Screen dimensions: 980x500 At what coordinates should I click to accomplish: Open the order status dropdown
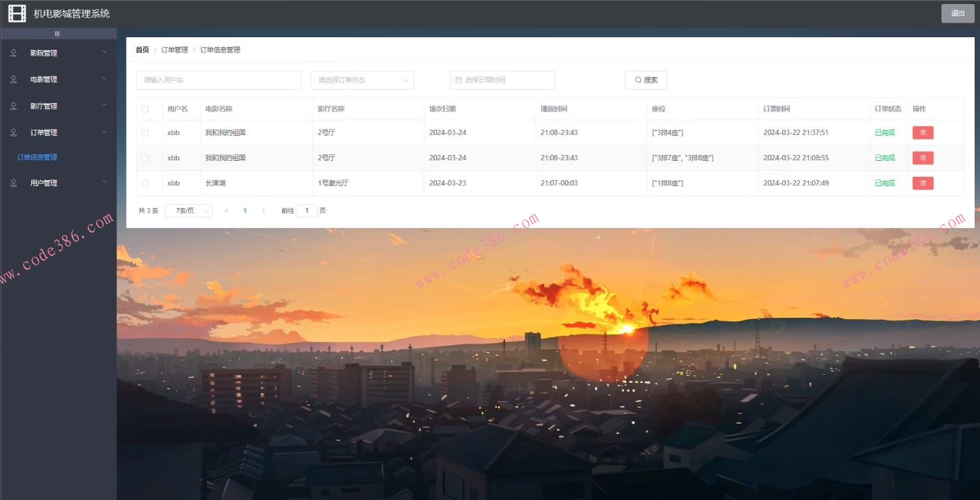362,80
